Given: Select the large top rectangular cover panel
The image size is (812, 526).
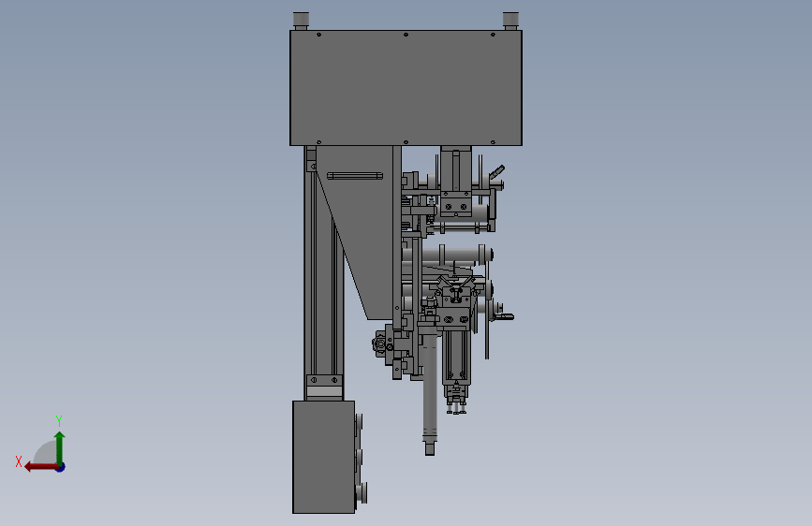Looking at the screenshot, I should click(x=406, y=88).
